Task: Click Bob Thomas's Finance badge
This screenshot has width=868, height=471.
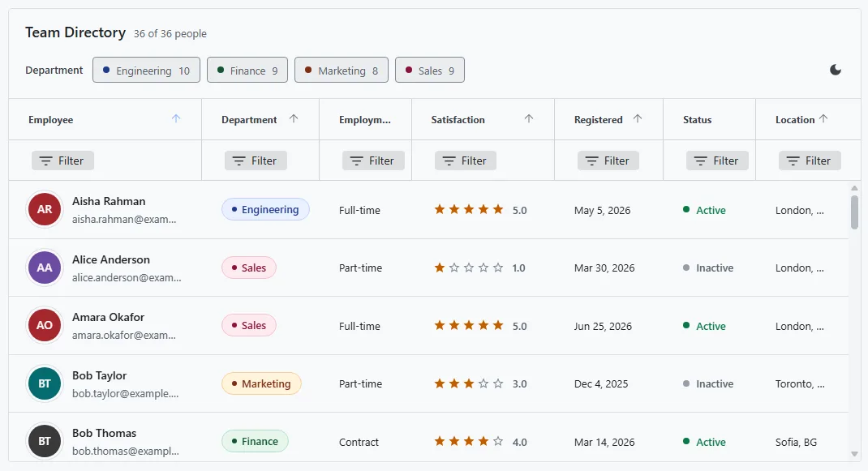Action: tap(256, 441)
